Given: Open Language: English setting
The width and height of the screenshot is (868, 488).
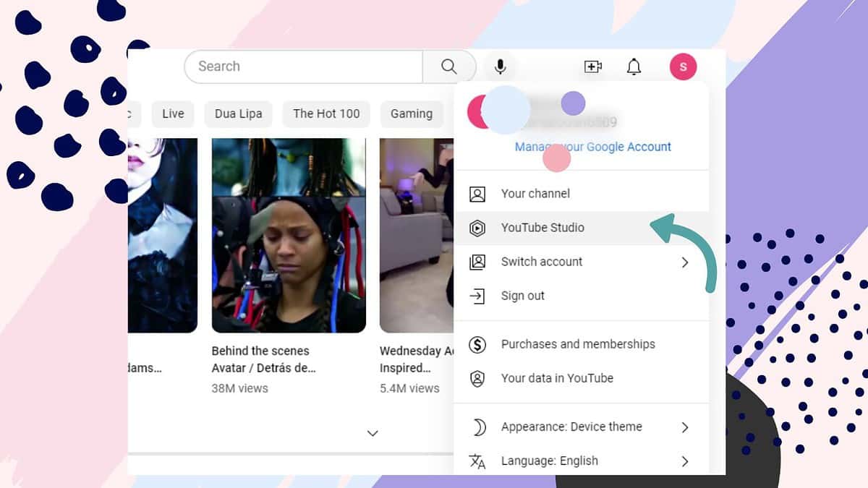Looking at the screenshot, I should tap(582, 461).
